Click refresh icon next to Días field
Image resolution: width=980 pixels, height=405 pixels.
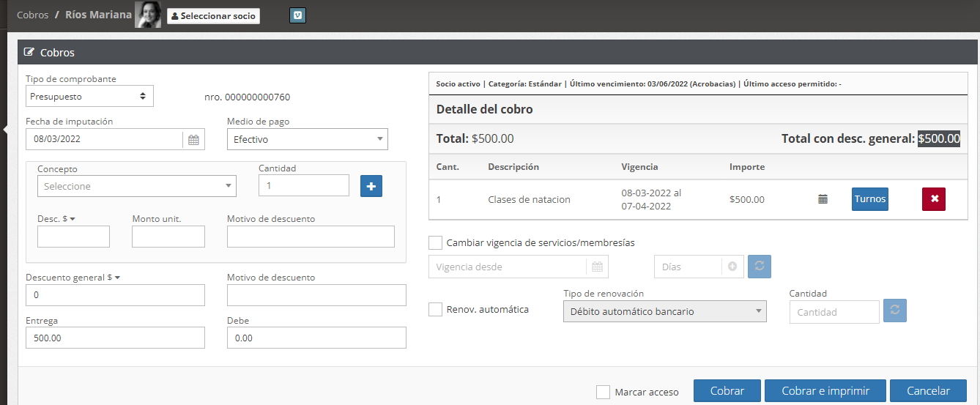(758, 267)
